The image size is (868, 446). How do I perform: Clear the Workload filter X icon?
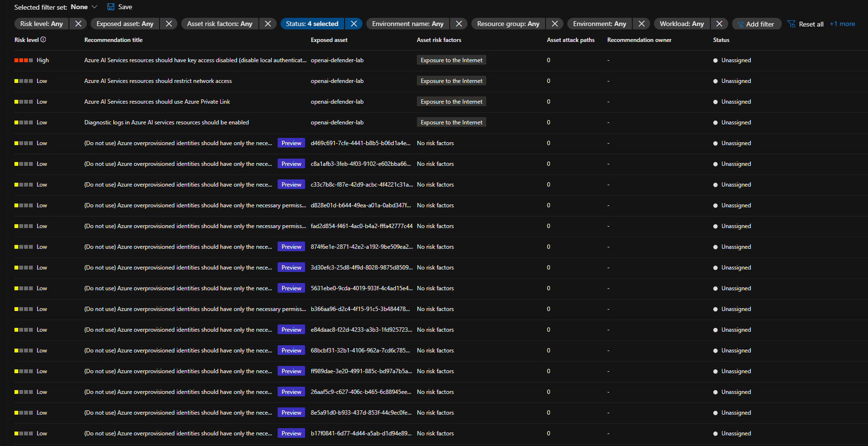click(719, 24)
